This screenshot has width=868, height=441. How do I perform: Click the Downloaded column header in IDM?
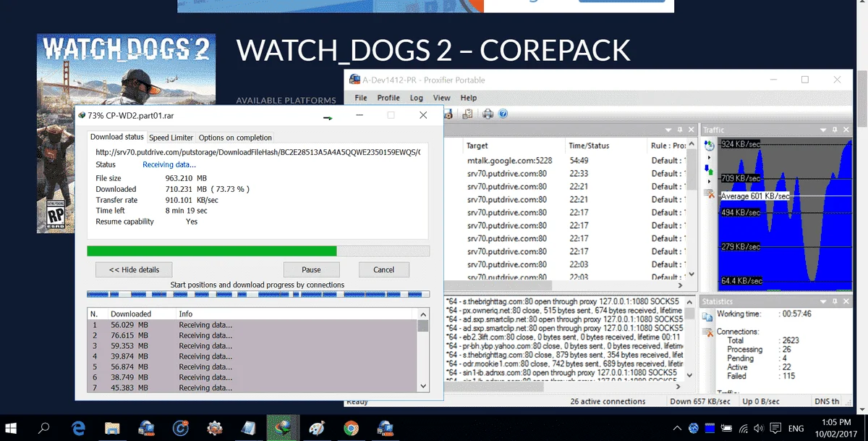[141, 314]
